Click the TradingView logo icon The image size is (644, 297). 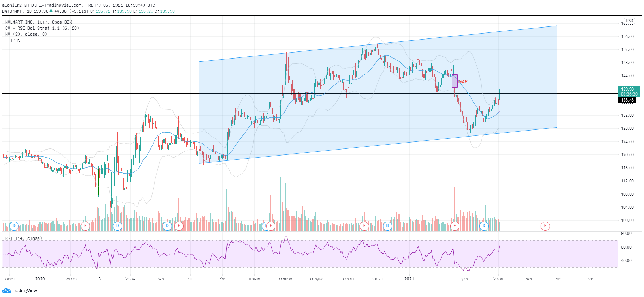tap(6, 291)
